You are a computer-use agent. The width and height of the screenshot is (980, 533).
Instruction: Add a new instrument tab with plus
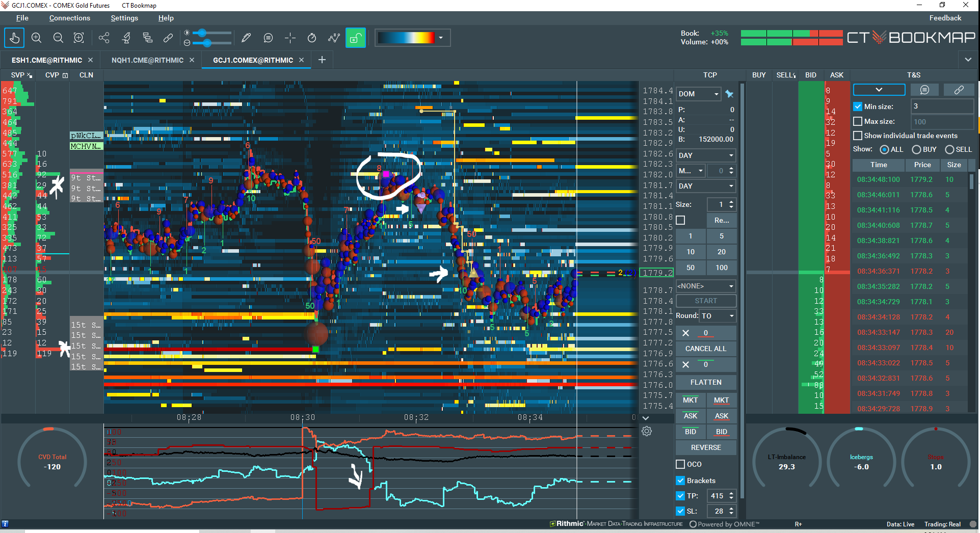pos(322,60)
